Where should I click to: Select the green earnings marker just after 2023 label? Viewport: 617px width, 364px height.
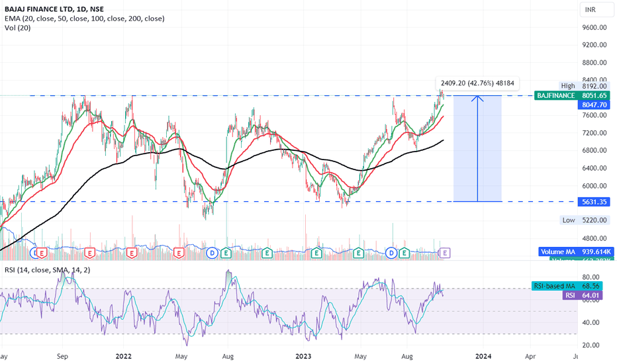[x=316, y=253]
